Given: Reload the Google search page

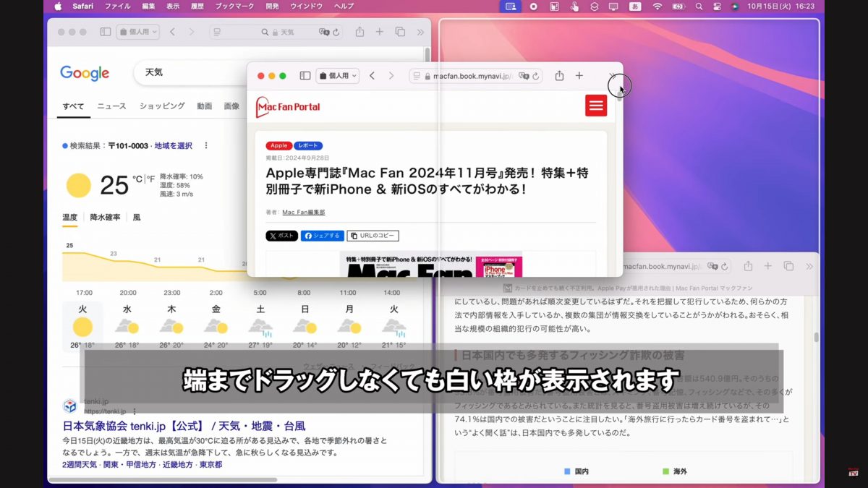Looking at the screenshot, I should coord(338,32).
